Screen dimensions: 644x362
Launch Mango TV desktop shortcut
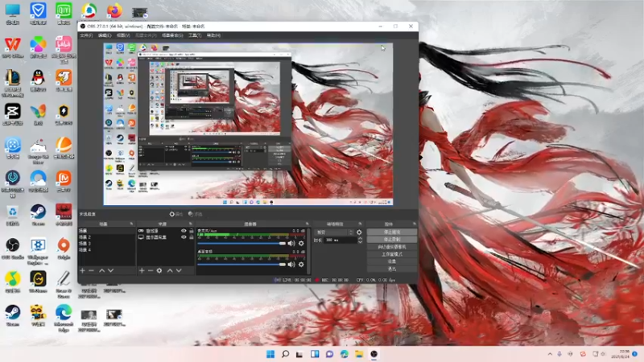tap(64, 181)
